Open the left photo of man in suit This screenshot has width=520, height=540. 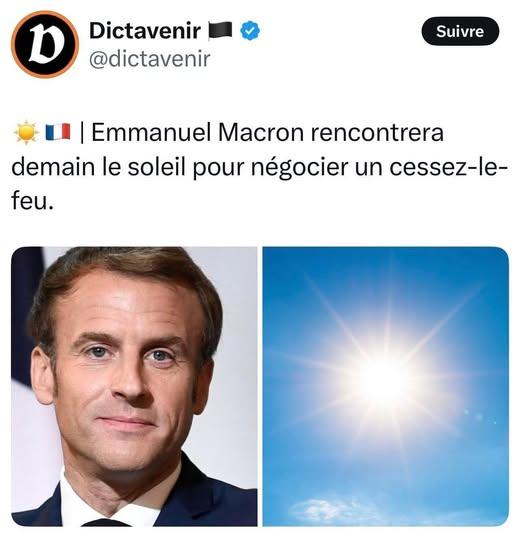click(x=134, y=386)
